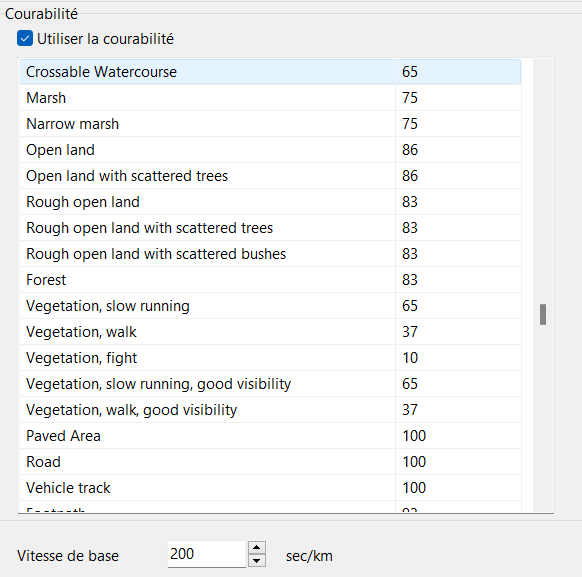Click the Open land with scattered trees row
582x577 pixels.
270,176
